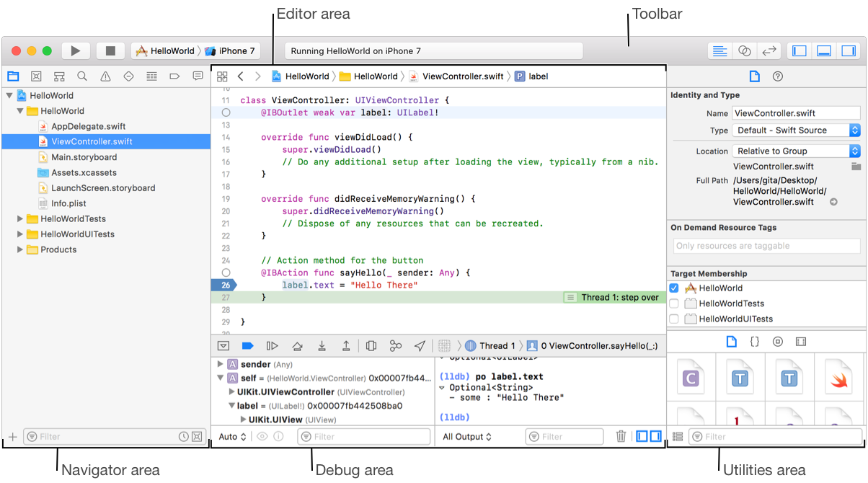This screenshot has width=868, height=483.
Task: Switch to the Assistant editor
Action: 745,51
